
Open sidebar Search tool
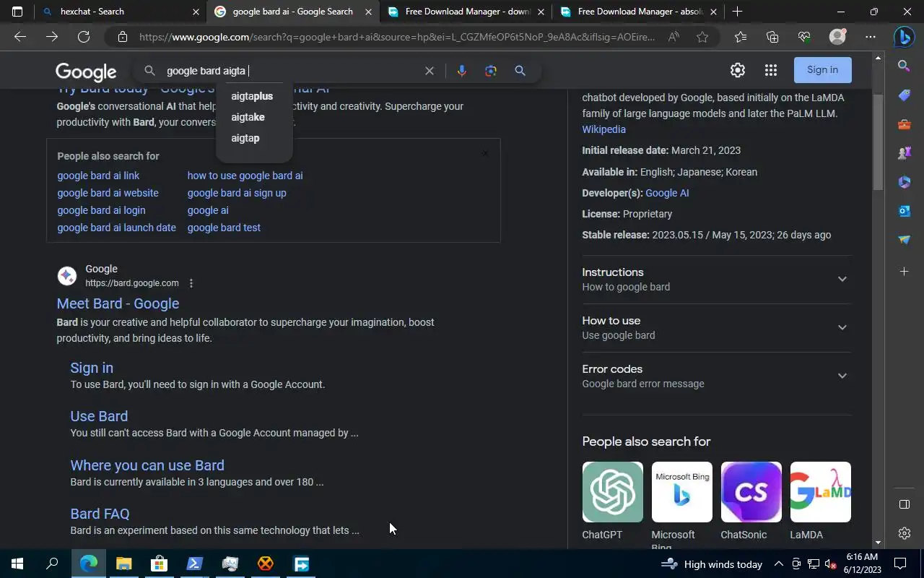(x=904, y=66)
